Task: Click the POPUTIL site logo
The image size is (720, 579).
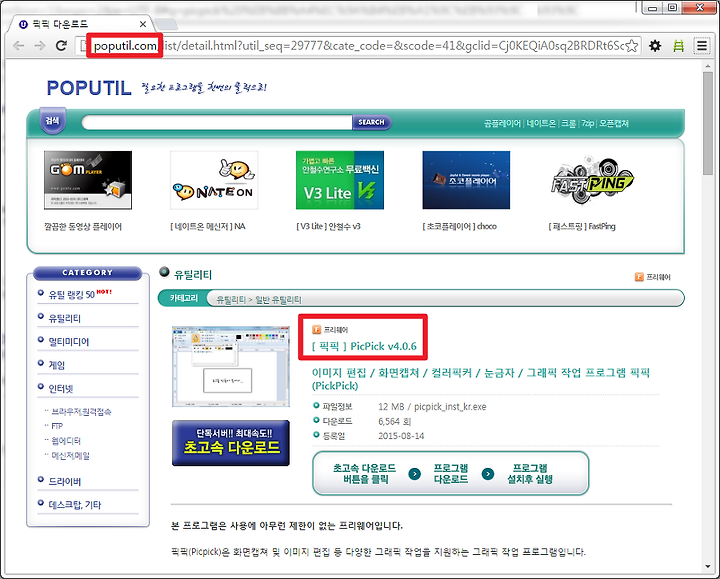Action: (89, 88)
